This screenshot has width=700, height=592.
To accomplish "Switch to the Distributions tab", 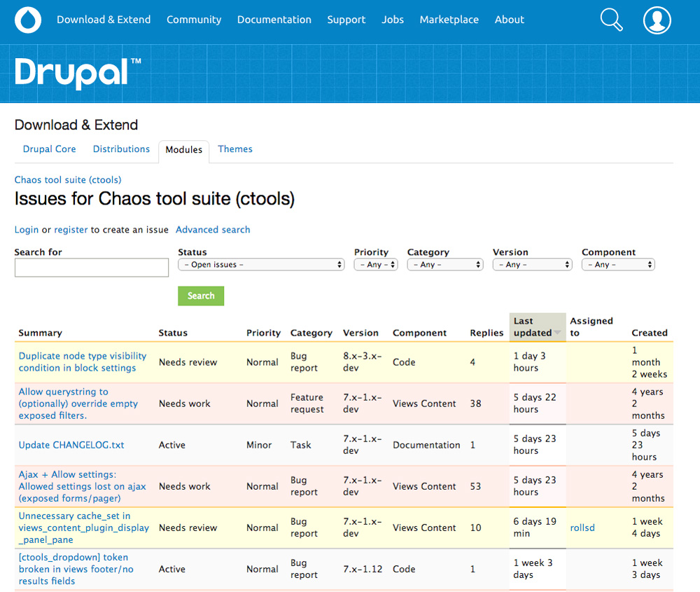I will click(121, 149).
